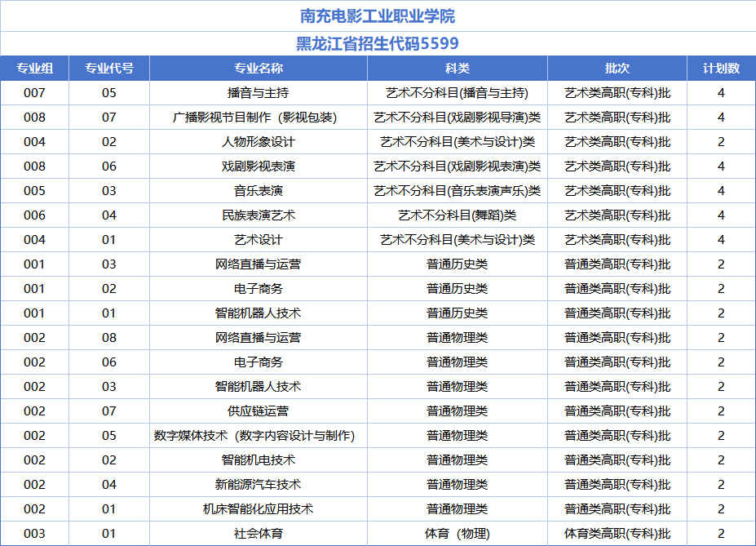Click 普通历史类 in the 智能机器人技术 01 row
This screenshot has height=546, width=756.
coord(457,313)
